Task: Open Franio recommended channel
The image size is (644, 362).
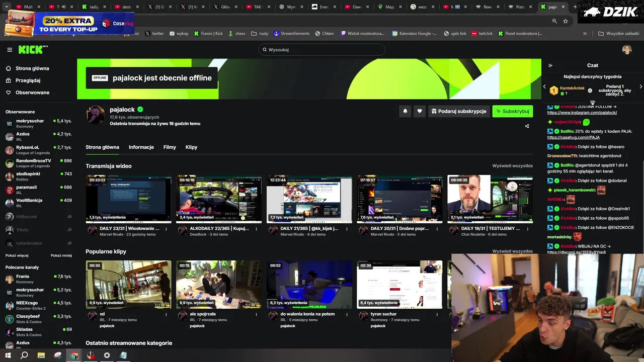Action: click(38, 279)
